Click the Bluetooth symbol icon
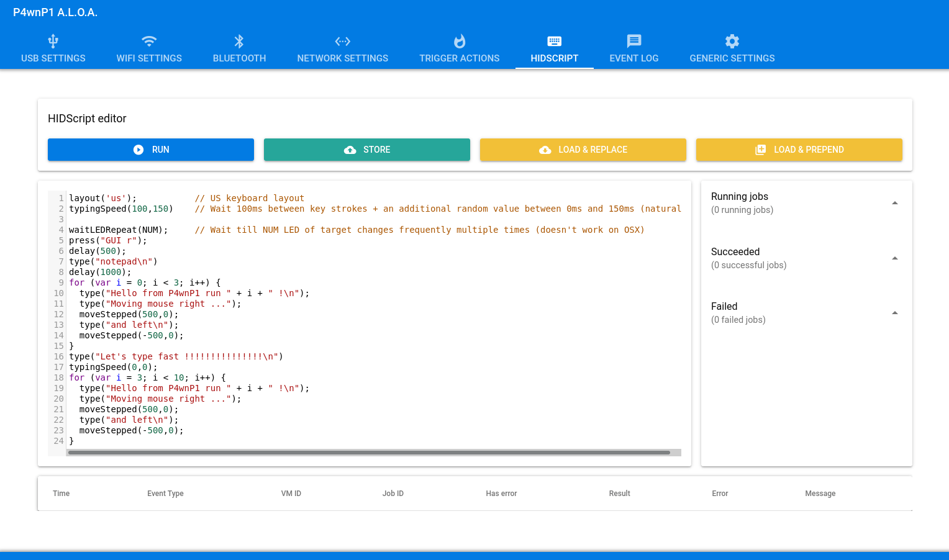The height and width of the screenshot is (560, 949). click(x=239, y=42)
